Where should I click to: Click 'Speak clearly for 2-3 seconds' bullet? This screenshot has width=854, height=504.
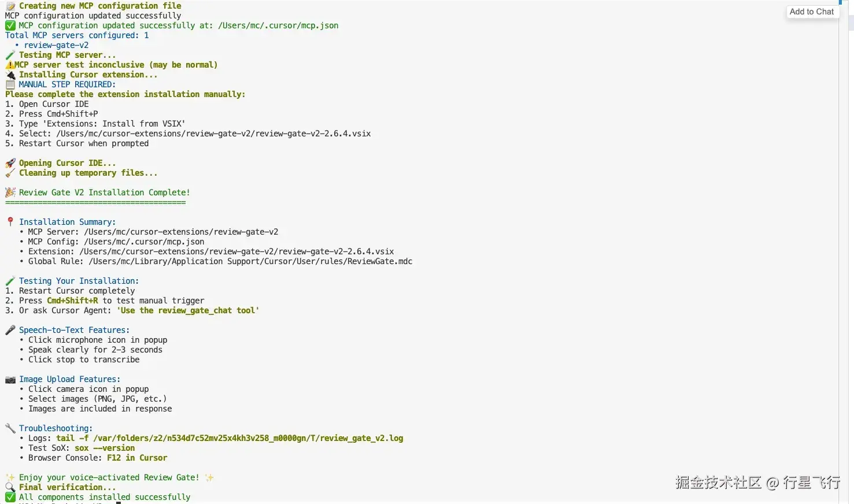[x=95, y=350]
